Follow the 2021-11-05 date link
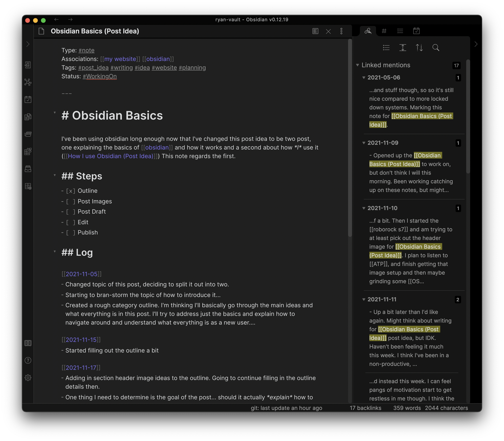 82,274
